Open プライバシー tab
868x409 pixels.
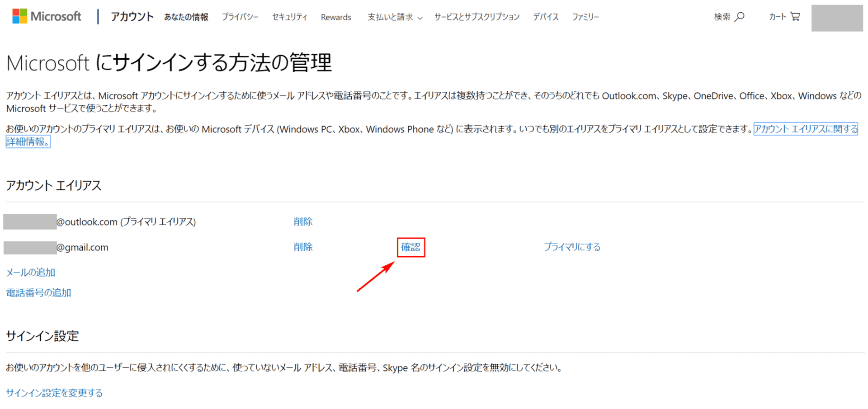[240, 17]
